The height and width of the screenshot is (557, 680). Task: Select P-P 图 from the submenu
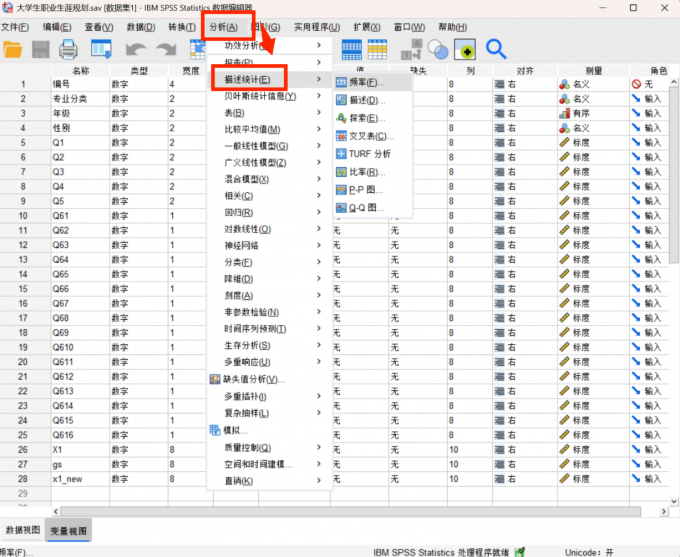pyautogui.click(x=373, y=190)
